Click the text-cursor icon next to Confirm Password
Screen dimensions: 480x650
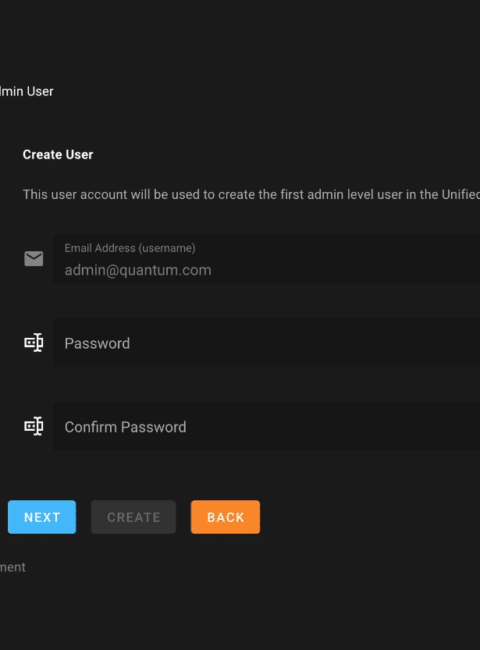tap(34, 426)
